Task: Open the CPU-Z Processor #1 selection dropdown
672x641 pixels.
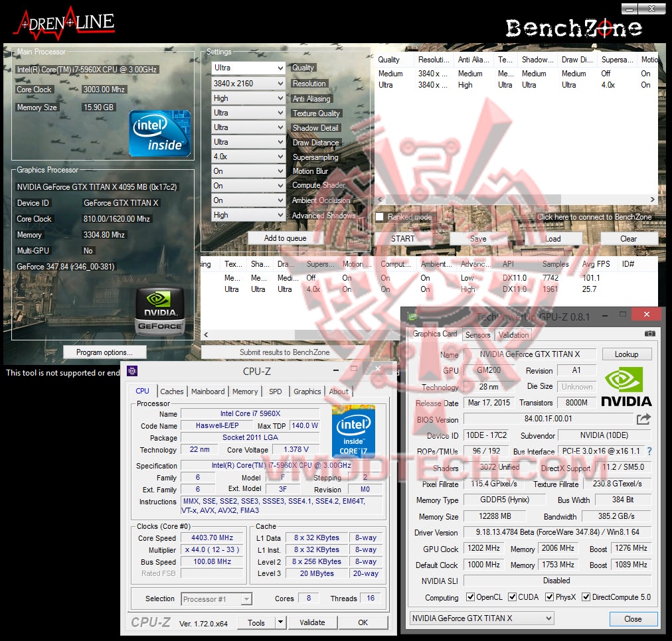Action: tap(216, 599)
